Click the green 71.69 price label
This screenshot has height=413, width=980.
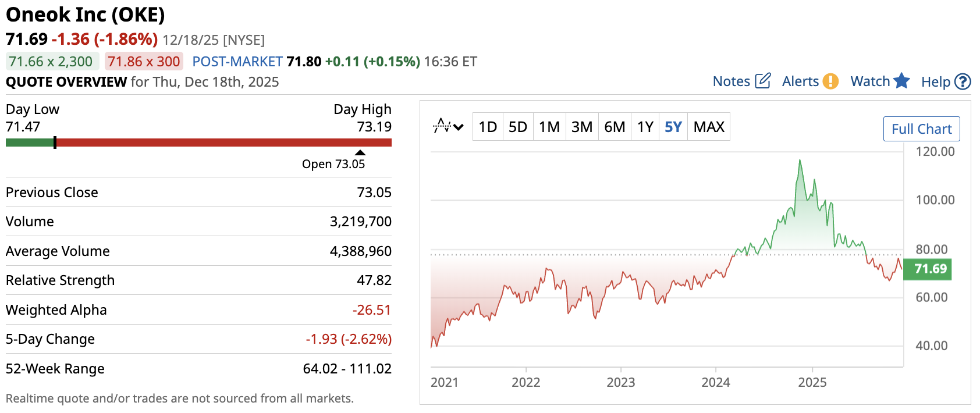[928, 269]
